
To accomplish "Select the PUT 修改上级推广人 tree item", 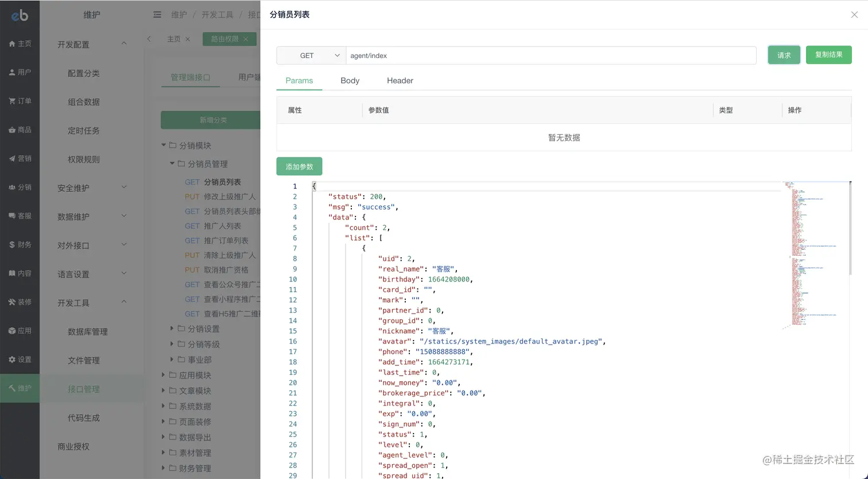I will click(220, 196).
